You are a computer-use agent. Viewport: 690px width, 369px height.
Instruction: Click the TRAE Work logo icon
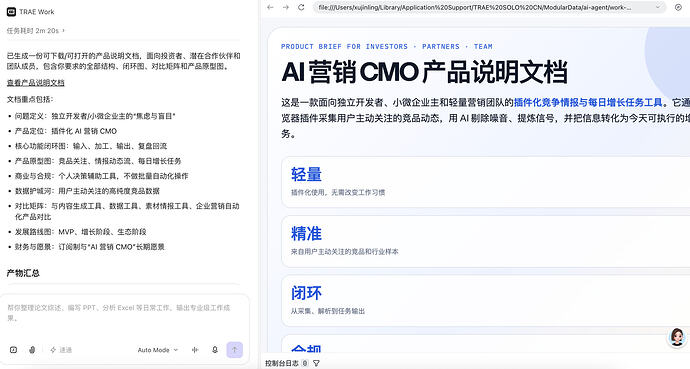click(x=11, y=12)
